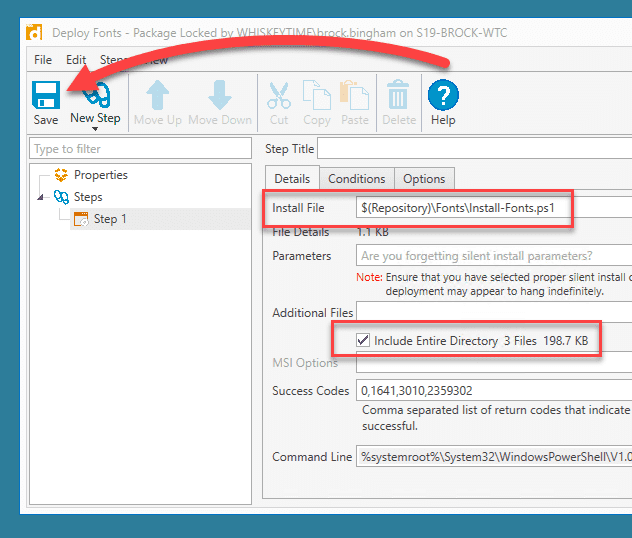Select Properties in the package tree
This screenshot has width=632, height=538.
click(101, 174)
